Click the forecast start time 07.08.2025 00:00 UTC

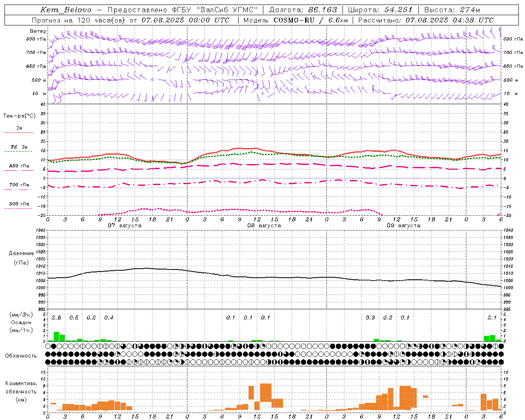(x=185, y=20)
